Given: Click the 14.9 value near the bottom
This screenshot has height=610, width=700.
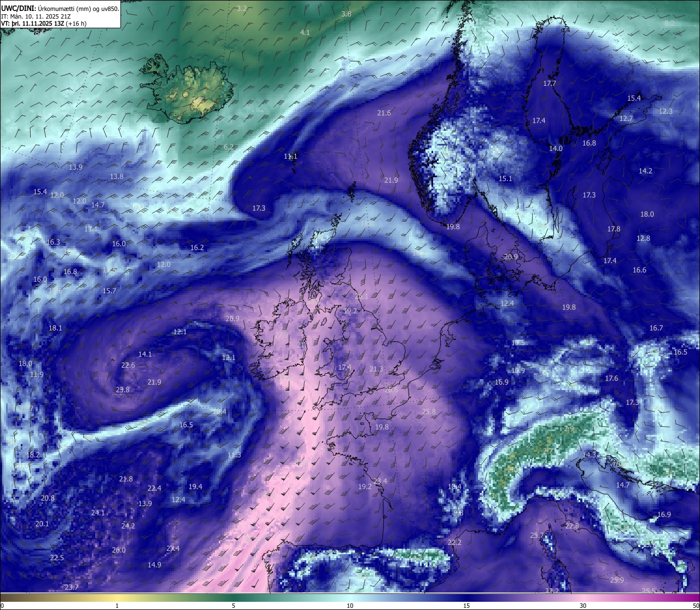Looking at the screenshot, I should coord(154,565).
